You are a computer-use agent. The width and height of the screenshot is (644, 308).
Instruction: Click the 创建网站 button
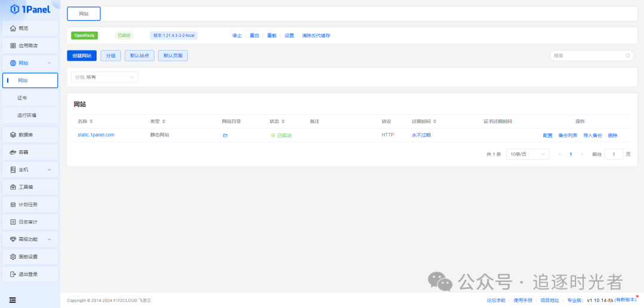82,55
